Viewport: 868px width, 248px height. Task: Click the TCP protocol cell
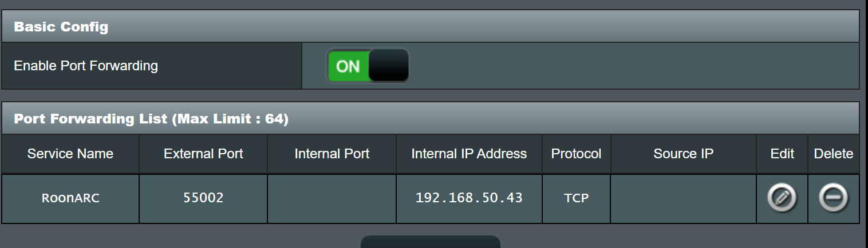coord(576,198)
